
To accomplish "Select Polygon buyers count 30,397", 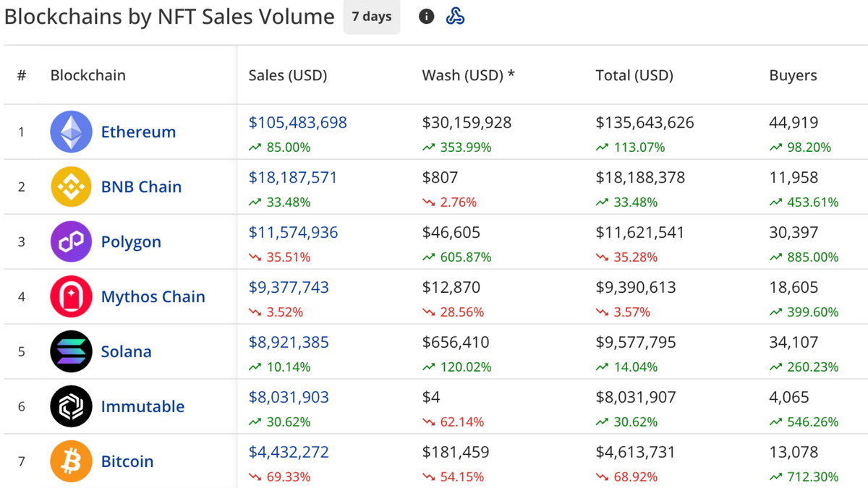I will [793, 233].
